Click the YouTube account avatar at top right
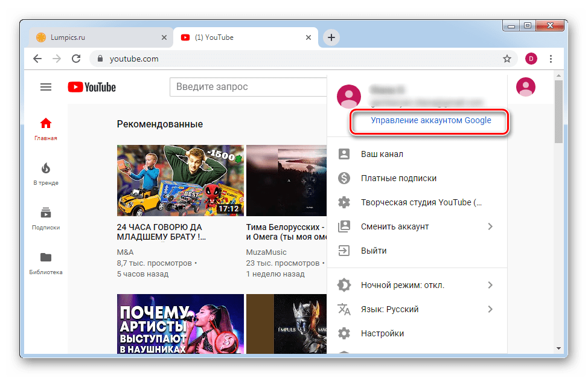 526,87
